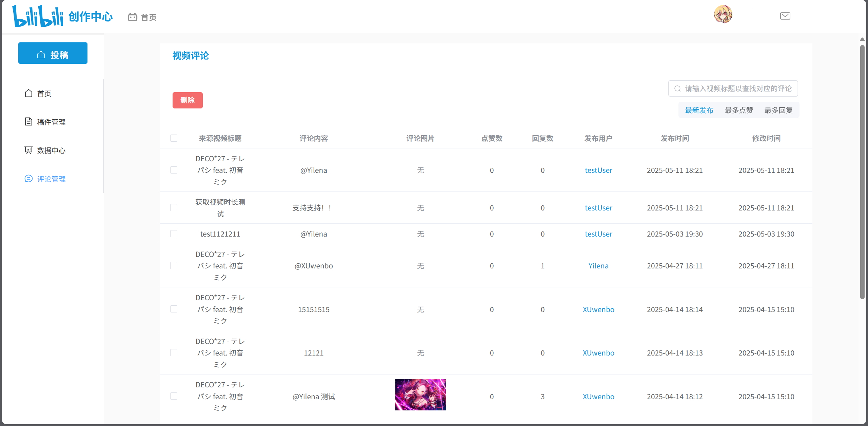The width and height of the screenshot is (868, 426).
Task: Tick checkbox for 获取视频时长测试 row
Action: click(174, 207)
